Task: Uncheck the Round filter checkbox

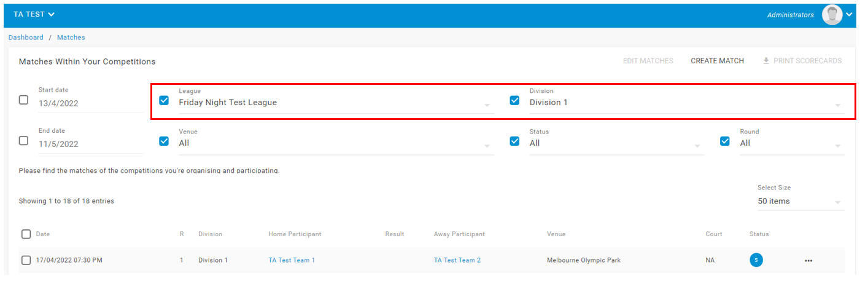Action: [725, 141]
